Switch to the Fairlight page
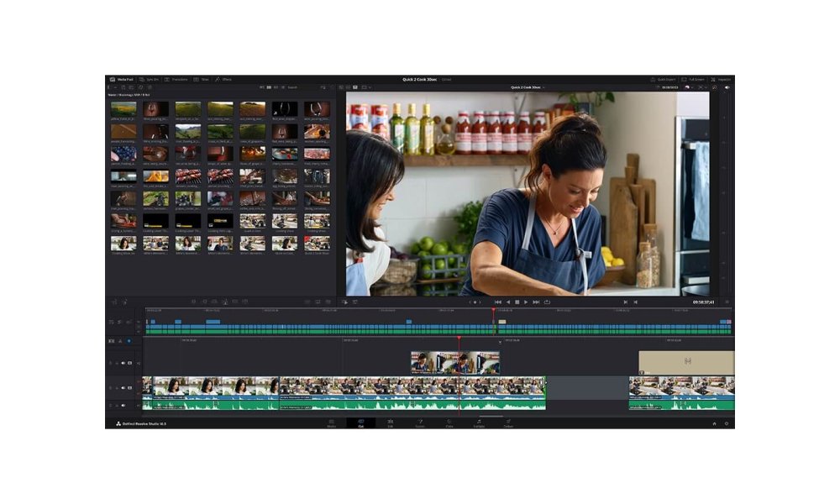Viewport: 840px width, 504px height. pos(480,423)
